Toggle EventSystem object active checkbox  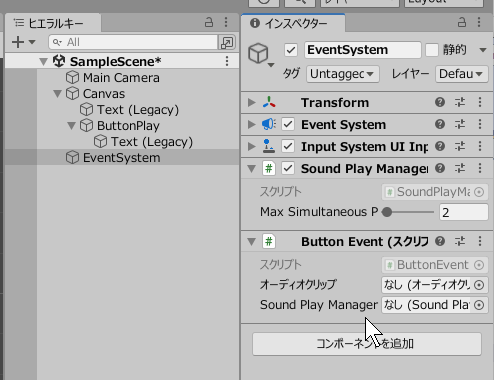click(x=291, y=50)
